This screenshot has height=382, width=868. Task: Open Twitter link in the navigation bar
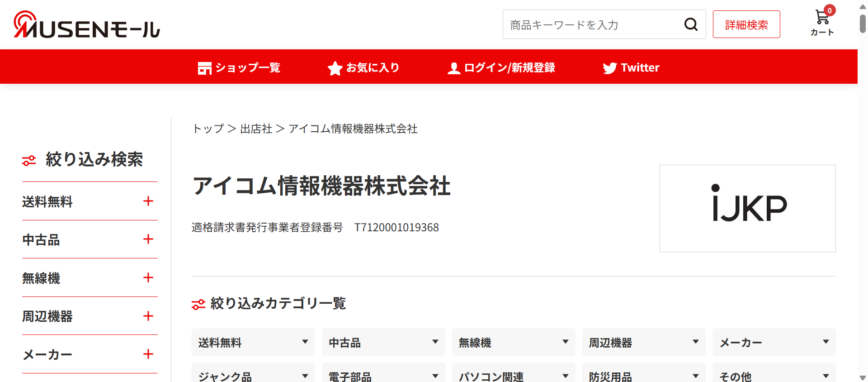click(631, 67)
